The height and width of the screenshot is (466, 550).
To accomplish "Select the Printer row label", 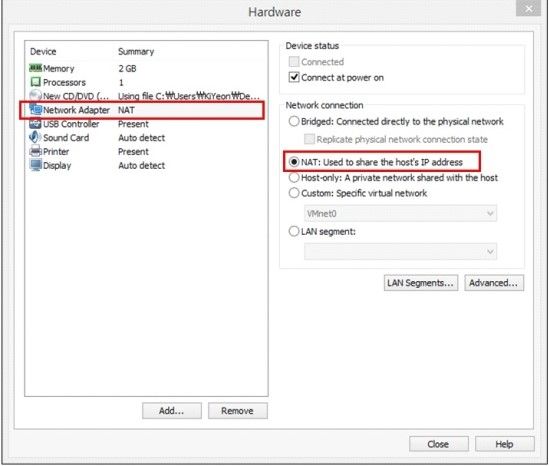I will pyautogui.click(x=56, y=152).
